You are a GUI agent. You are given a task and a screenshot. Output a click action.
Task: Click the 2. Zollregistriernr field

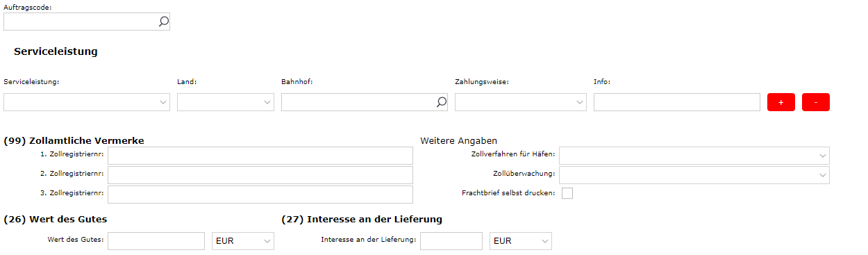[x=260, y=174]
